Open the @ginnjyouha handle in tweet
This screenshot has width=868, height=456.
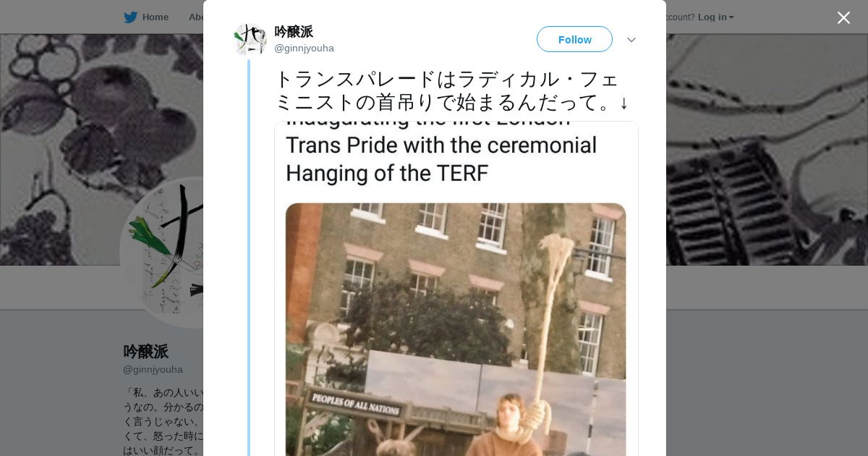[x=304, y=48]
